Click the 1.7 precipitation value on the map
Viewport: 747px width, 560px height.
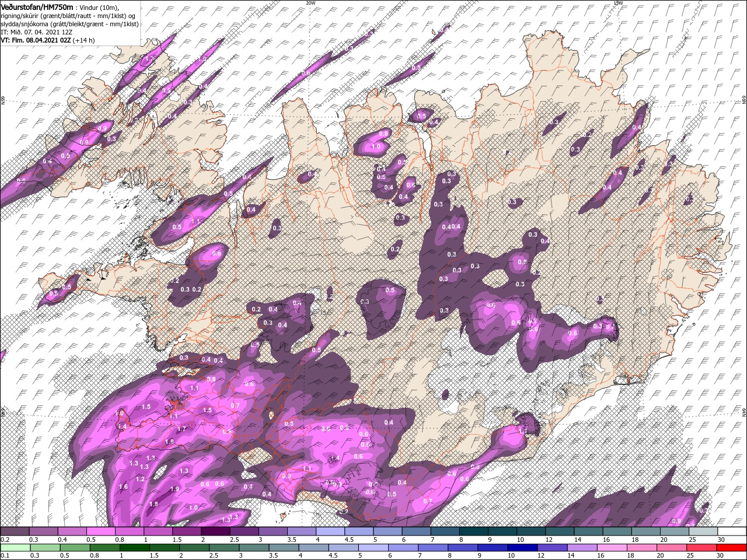[x=181, y=429]
